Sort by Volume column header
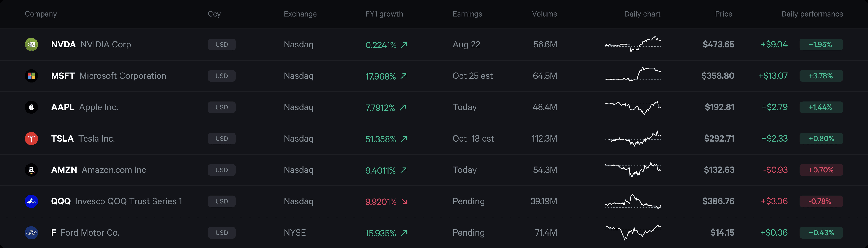Image resolution: width=868 pixels, height=248 pixels. click(x=544, y=14)
